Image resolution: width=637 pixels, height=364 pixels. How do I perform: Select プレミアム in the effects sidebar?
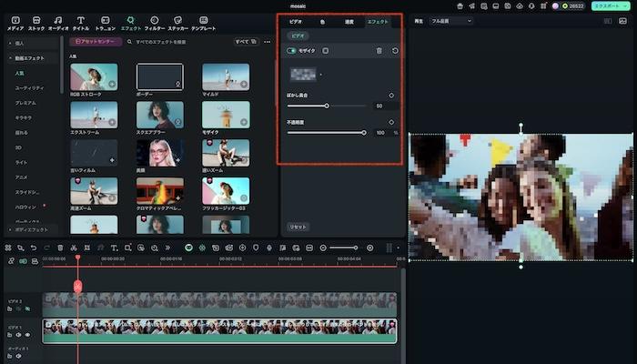[x=25, y=103]
